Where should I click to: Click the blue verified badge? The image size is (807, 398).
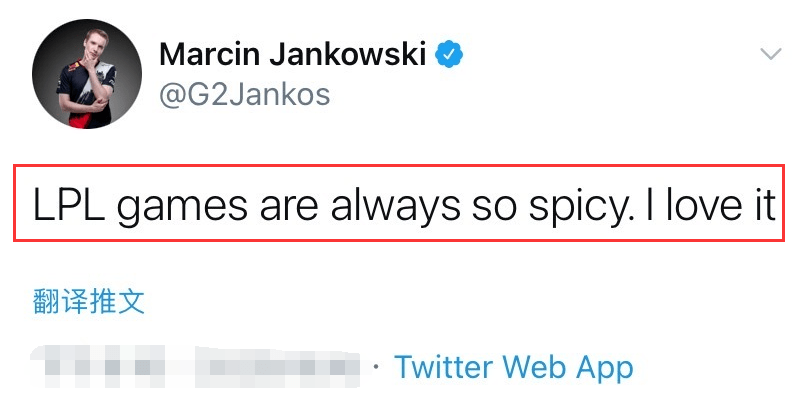(449, 55)
